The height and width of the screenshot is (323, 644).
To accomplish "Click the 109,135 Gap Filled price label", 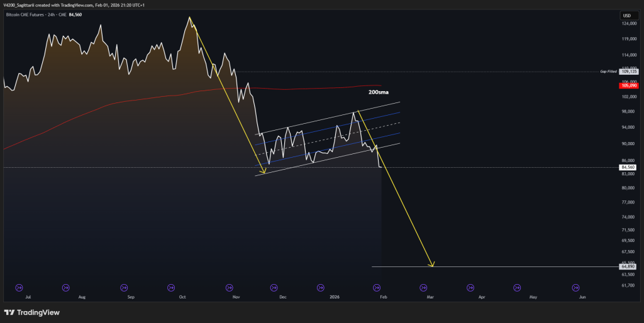I will (628, 72).
